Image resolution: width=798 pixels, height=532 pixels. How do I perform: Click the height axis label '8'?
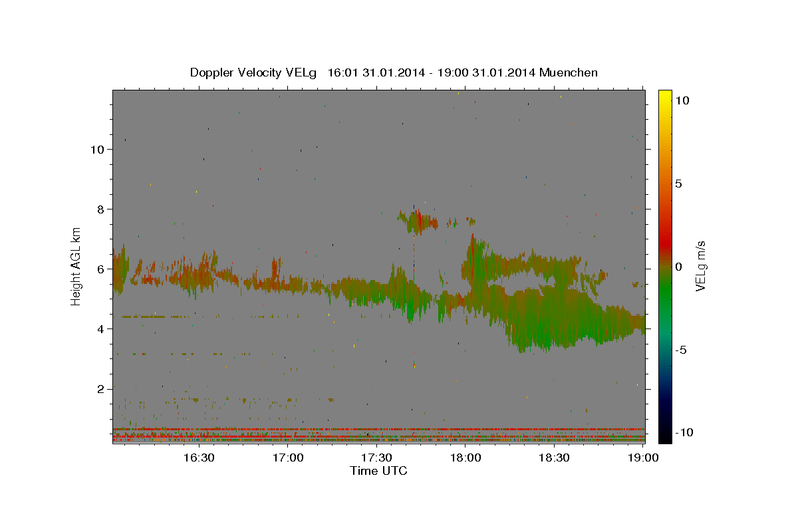click(x=101, y=209)
